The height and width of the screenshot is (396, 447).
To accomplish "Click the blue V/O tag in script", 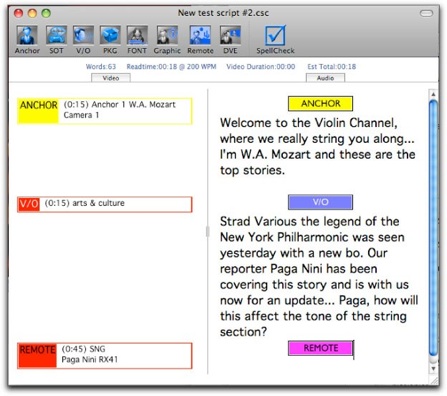I will coord(320,202).
